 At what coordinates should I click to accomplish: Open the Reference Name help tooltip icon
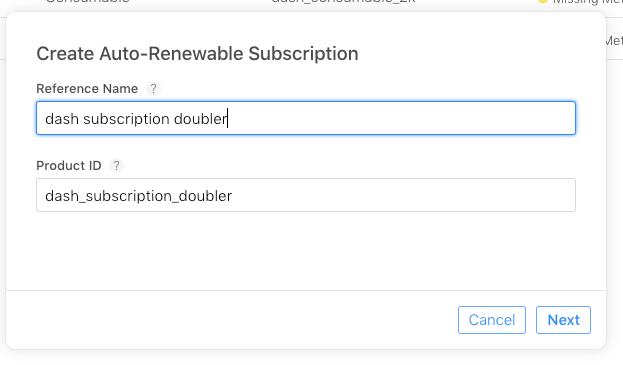153,89
